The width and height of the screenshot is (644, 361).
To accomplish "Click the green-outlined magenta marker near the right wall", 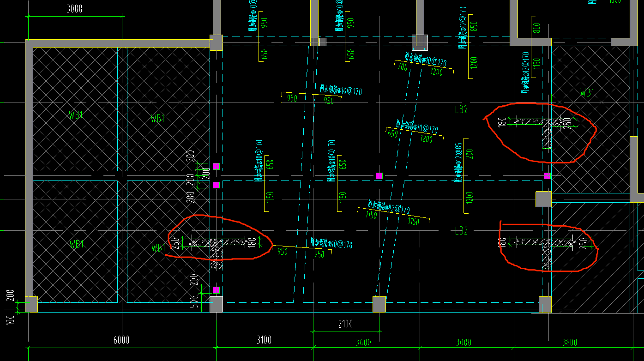I will click(547, 176).
